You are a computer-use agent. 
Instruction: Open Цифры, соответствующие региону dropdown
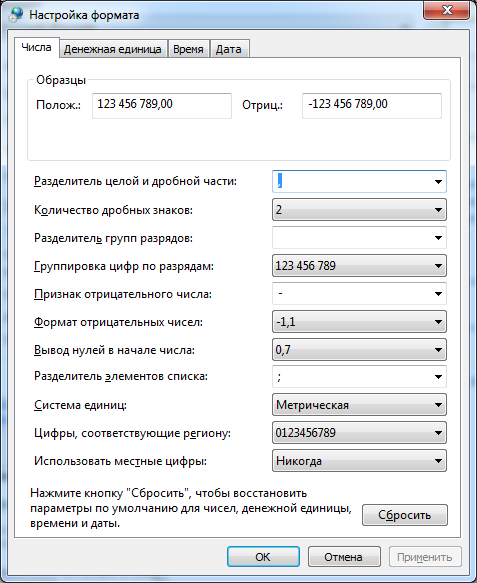(x=360, y=433)
